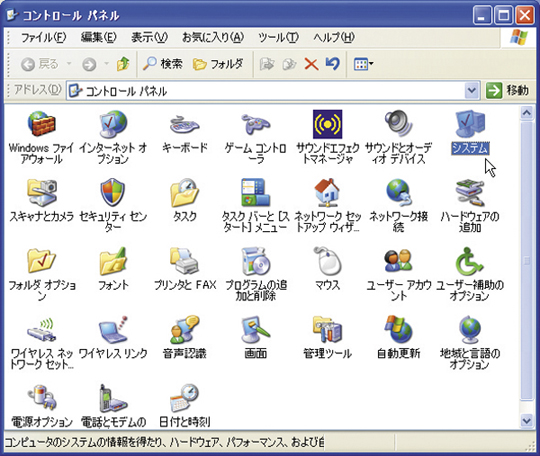Select the セキュリティ センター shield icon
540x456 pixels.
click(x=113, y=192)
